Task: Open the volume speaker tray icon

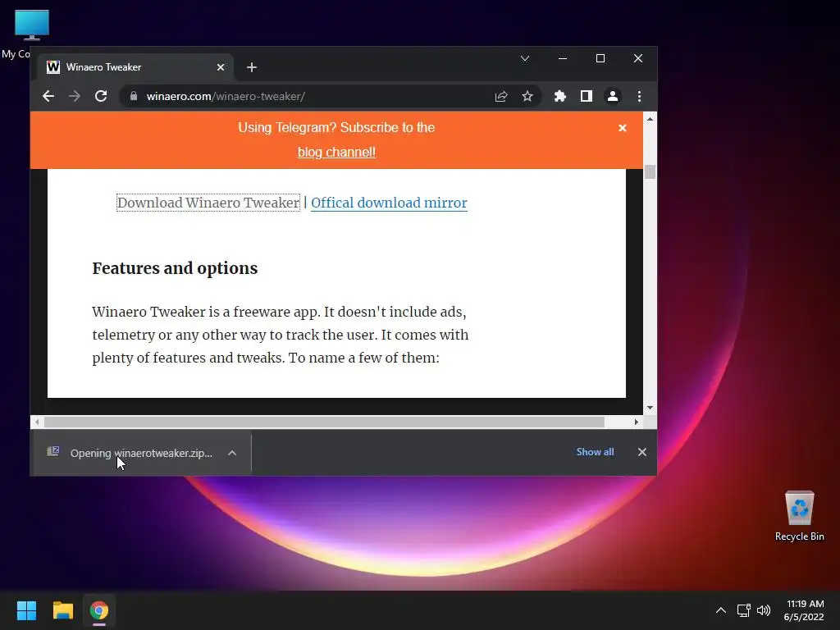Action: click(x=764, y=610)
